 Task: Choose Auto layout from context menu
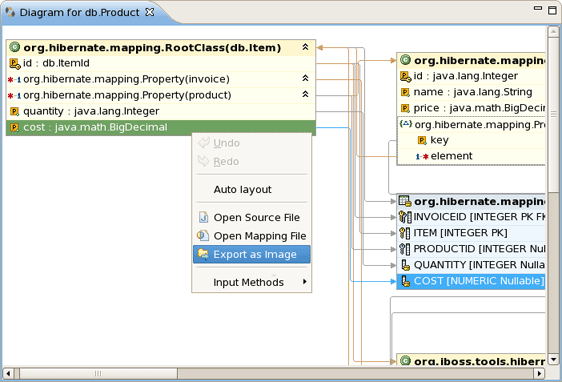pos(252,190)
